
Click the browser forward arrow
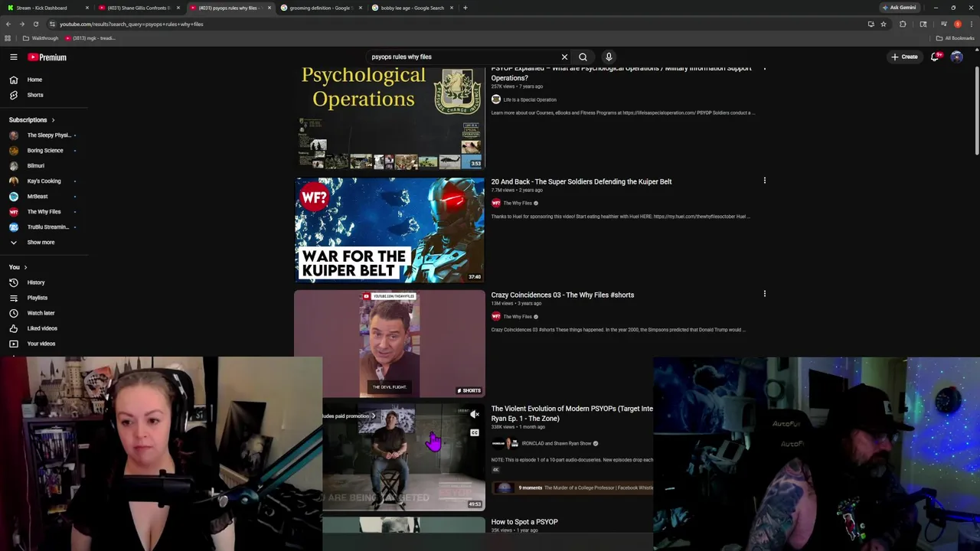tap(21, 24)
